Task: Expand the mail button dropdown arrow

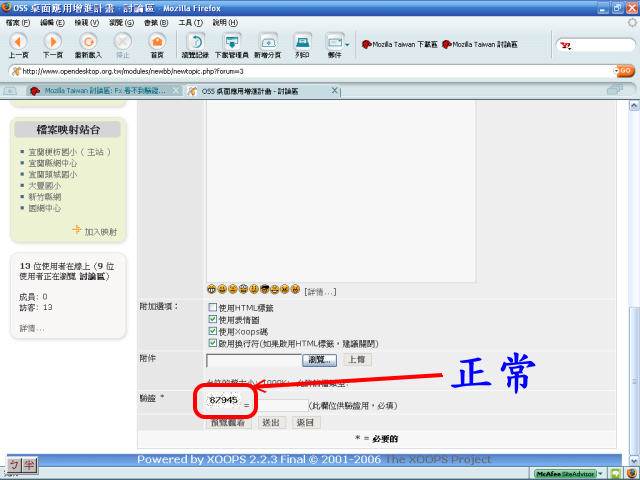Action: click(347, 45)
